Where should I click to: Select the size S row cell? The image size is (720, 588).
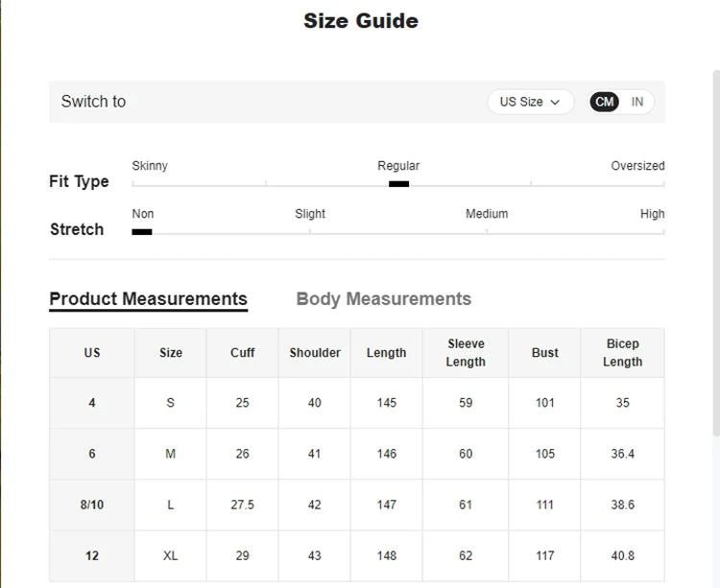(x=171, y=403)
